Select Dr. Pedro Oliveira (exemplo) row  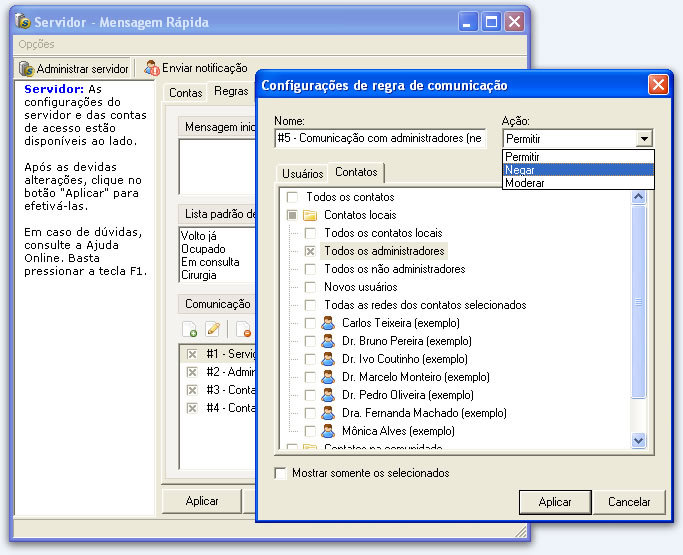coord(408,395)
